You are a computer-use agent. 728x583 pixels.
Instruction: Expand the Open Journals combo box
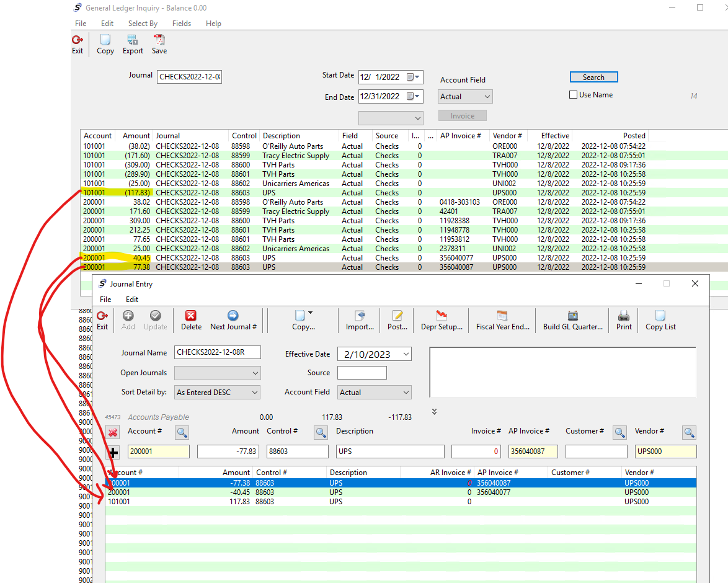point(255,373)
